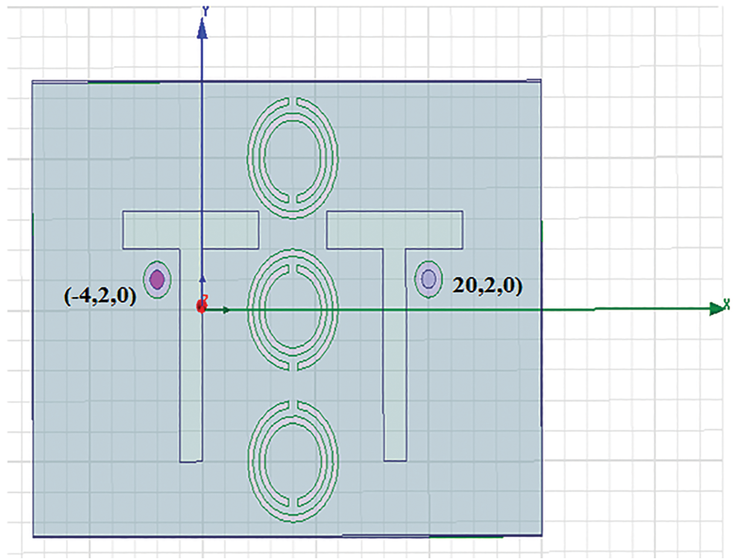The height and width of the screenshot is (560, 734).
Task: Click the upper gap of the middle split ring
Action: coord(292,255)
